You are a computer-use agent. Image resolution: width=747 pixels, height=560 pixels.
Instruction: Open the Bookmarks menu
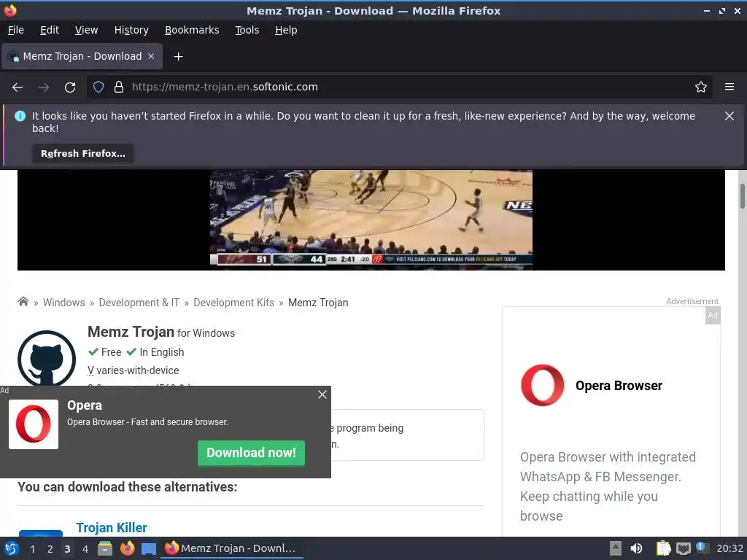point(192,30)
